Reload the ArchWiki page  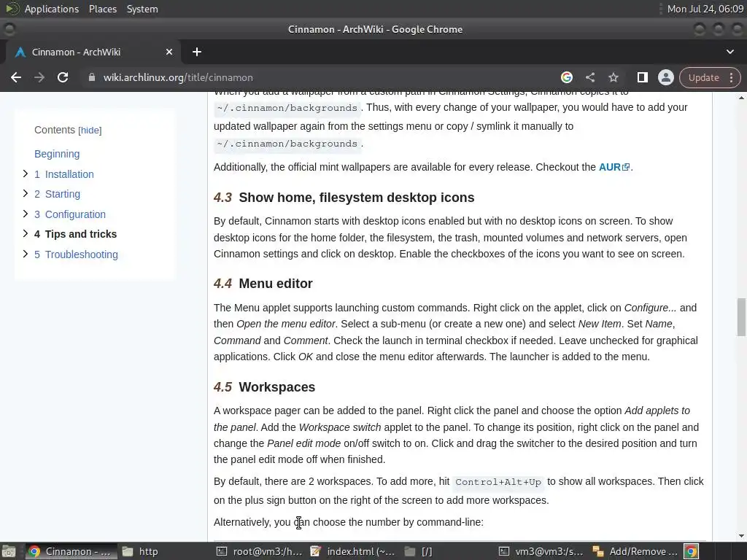click(63, 77)
